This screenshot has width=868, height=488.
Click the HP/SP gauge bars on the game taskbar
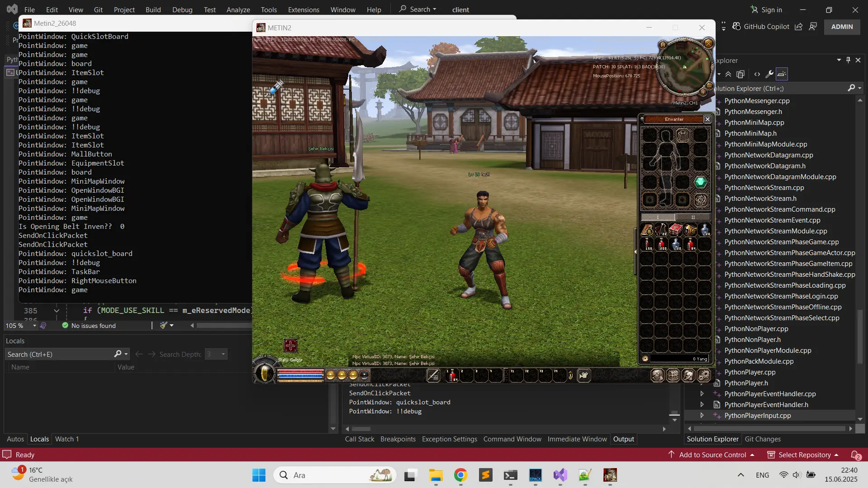click(300, 375)
